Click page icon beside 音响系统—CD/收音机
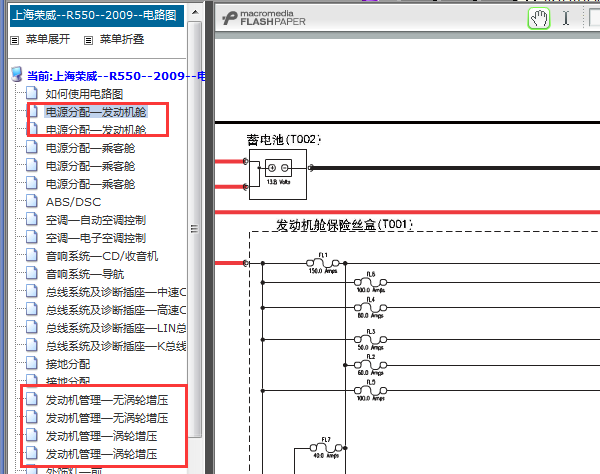Viewport: 600px width, 474px height. point(32,254)
